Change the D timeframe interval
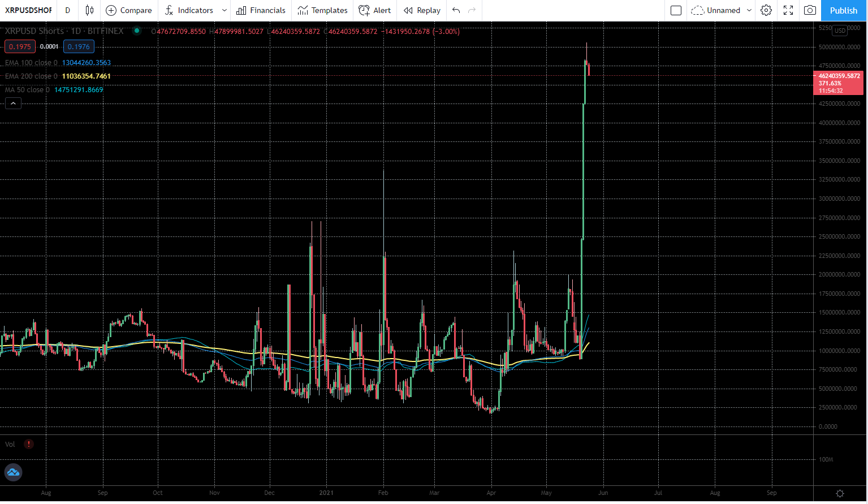 (x=68, y=10)
